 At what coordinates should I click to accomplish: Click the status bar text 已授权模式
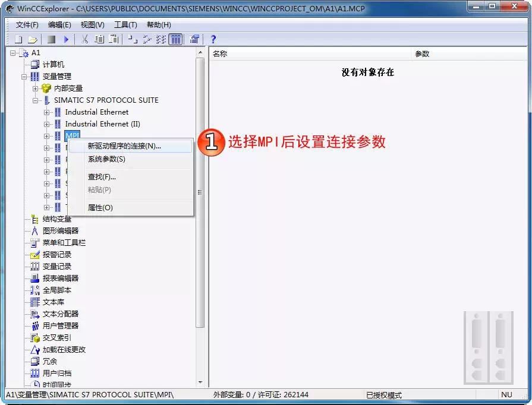384,395
